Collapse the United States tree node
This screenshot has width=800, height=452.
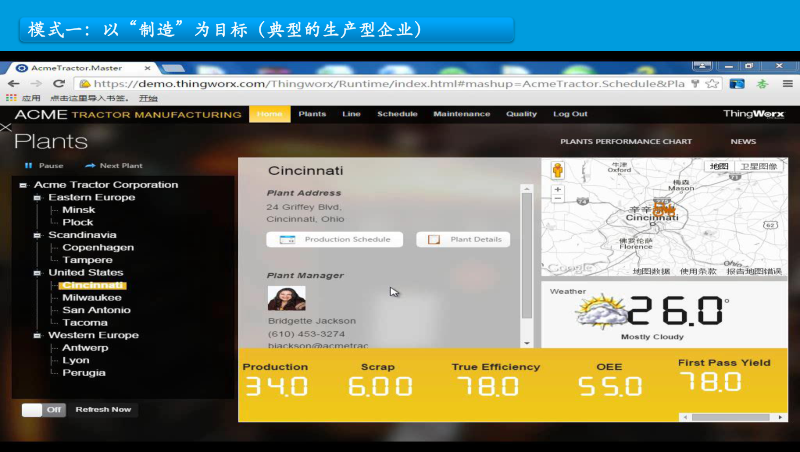click(x=37, y=273)
